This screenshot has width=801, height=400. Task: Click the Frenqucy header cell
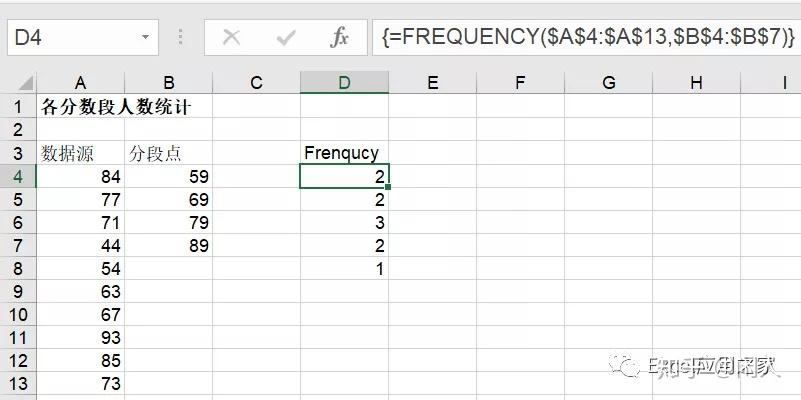[x=344, y=153]
